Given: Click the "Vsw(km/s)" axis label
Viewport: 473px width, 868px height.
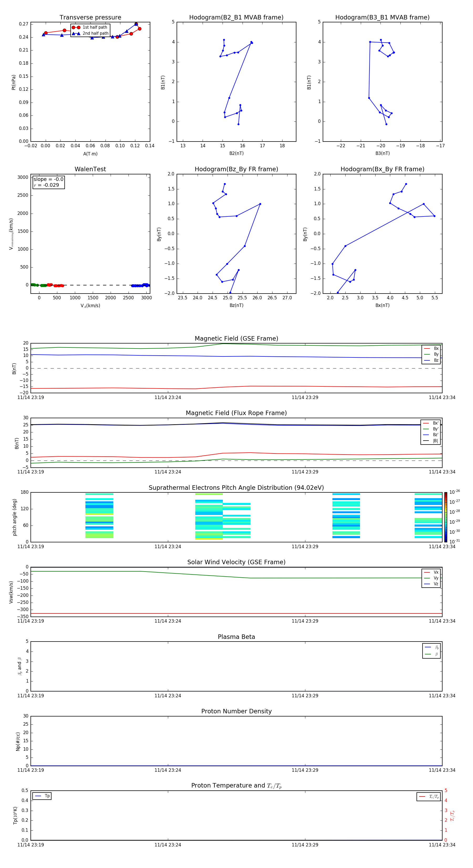Looking at the screenshot, I should [x=11, y=592].
